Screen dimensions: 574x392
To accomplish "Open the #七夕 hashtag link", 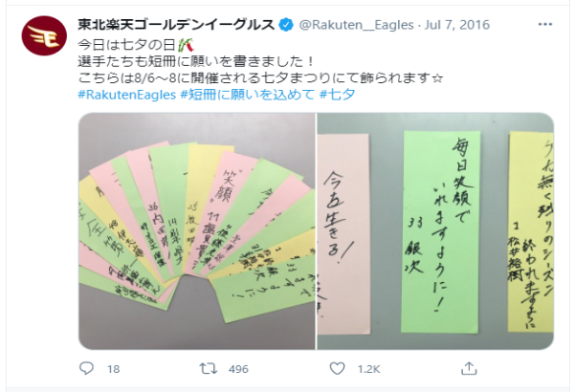I will pos(337,95).
